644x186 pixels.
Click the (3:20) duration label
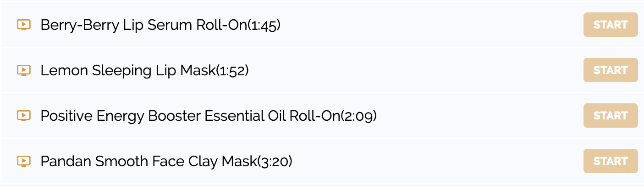275,162
